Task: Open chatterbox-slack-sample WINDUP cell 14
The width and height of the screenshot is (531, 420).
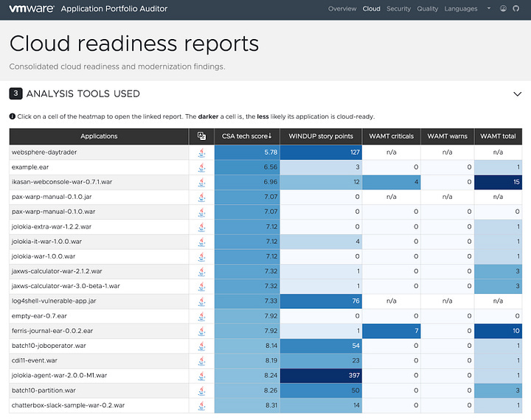Action: [x=321, y=405]
